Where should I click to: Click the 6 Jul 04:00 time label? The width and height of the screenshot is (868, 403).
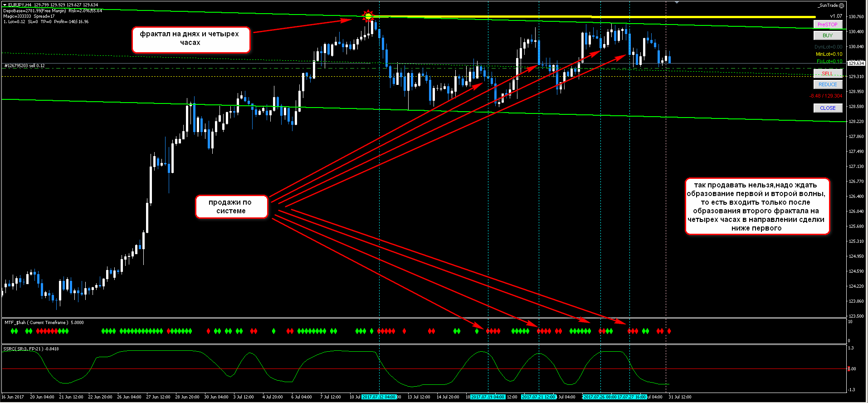tap(302, 397)
